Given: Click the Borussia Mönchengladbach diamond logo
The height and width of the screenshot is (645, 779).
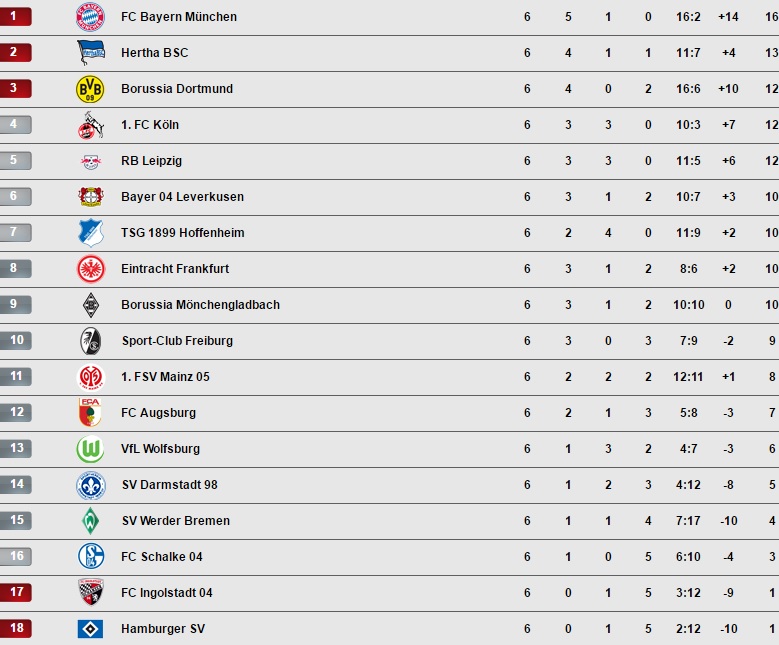Looking at the screenshot, I should point(90,305).
